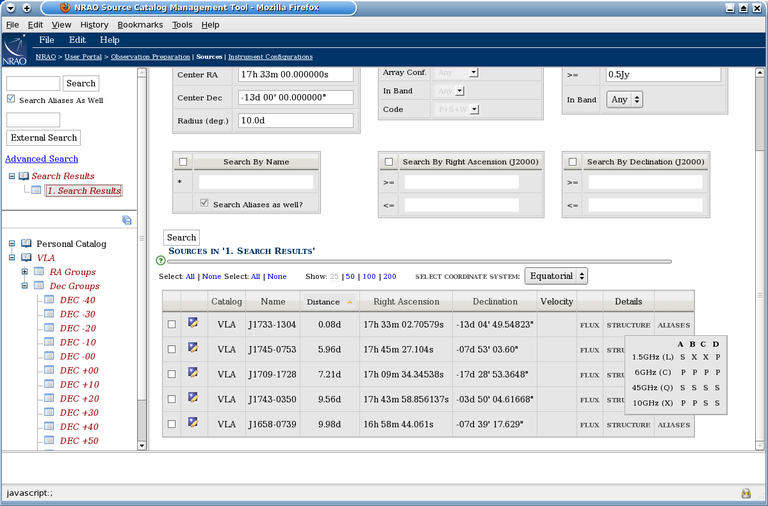This screenshot has width=768, height=506.
Task: Click the Search button below the filters
Action: point(181,238)
